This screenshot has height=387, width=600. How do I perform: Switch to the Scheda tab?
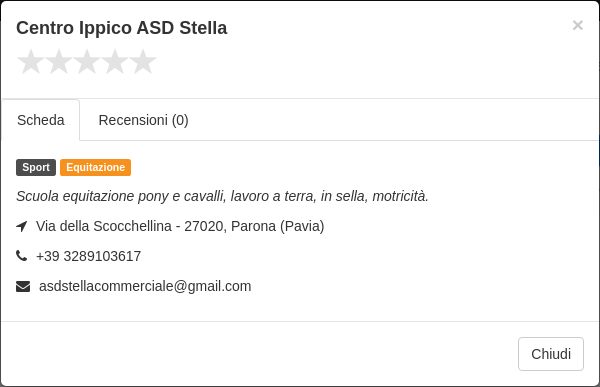pyautogui.click(x=41, y=120)
